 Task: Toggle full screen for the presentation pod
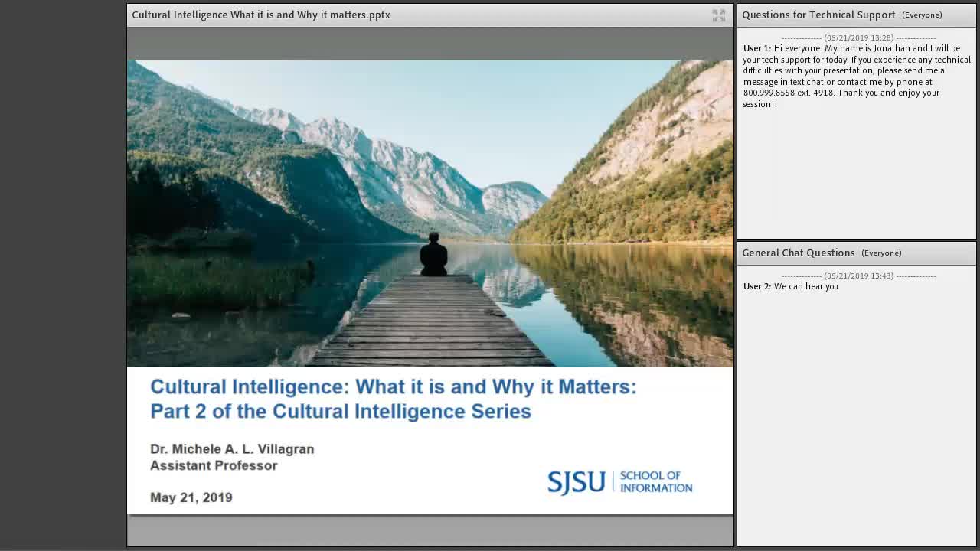[x=718, y=15]
